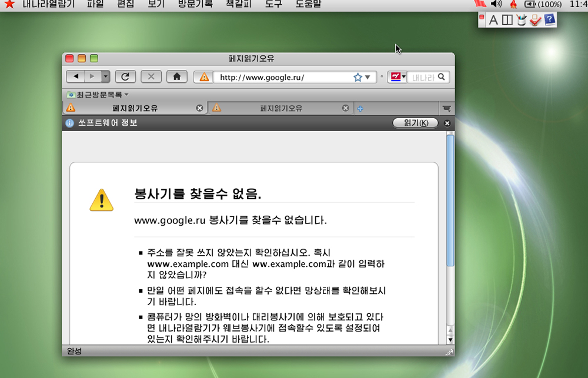The width and height of the screenshot is (588, 378).
Task: Open the 책갈피 menu
Action: coord(239,4)
